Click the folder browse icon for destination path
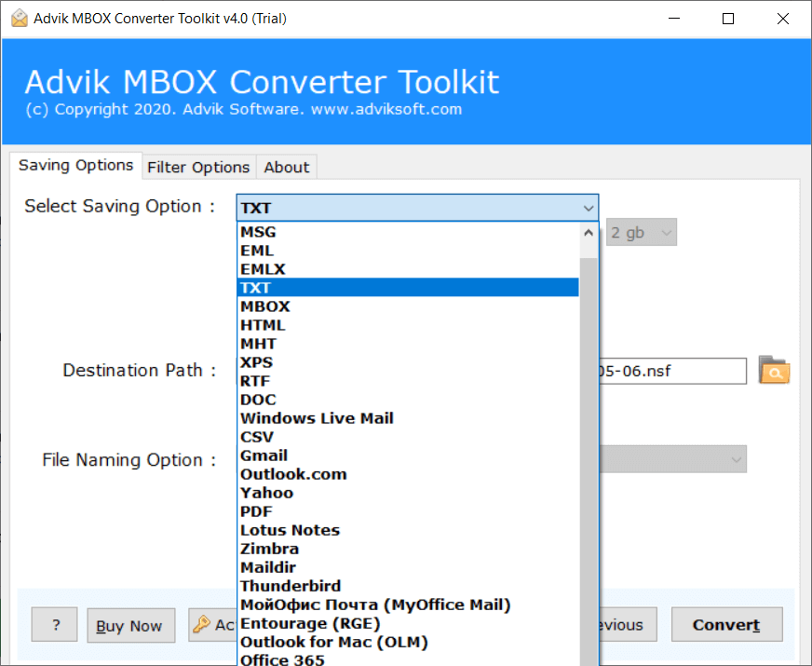812x666 pixels. tap(774, 370)
